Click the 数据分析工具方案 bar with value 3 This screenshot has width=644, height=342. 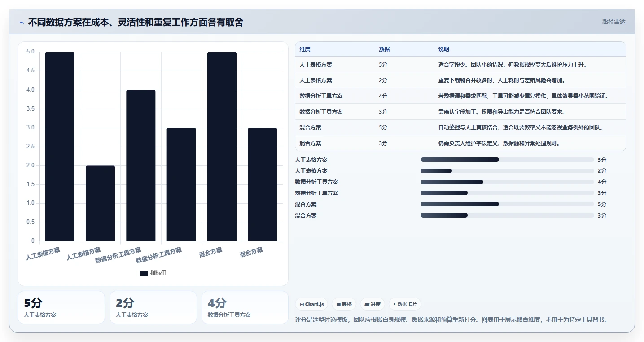click(x=181, y=184)
